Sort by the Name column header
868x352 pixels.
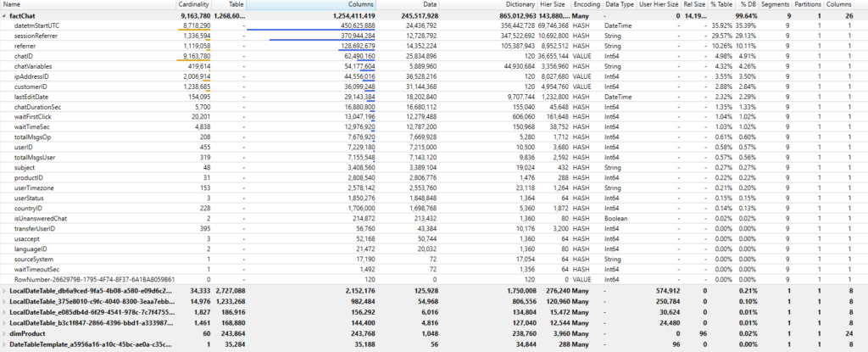coord(88,4)
